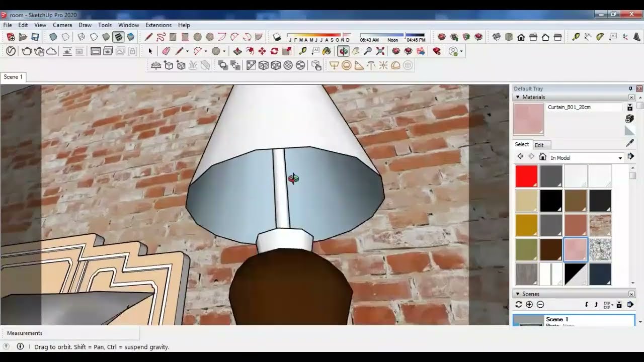Pin the Default Tray panel

coord(630,88)
